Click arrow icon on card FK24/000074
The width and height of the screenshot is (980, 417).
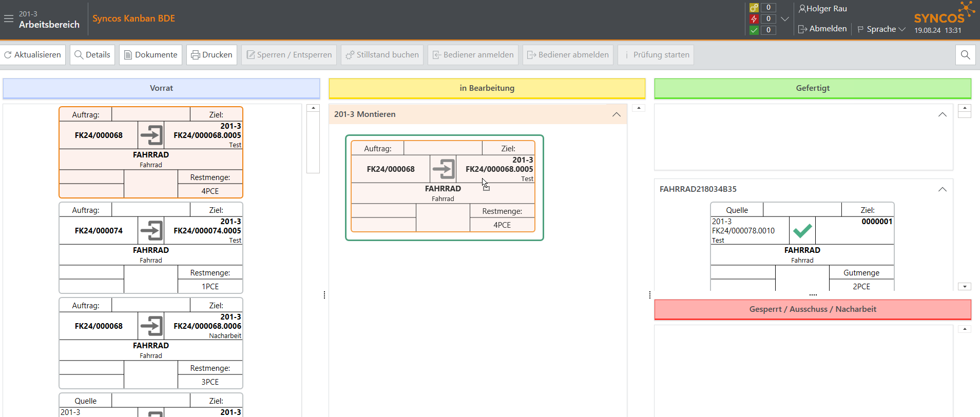[x=151, y=231]
